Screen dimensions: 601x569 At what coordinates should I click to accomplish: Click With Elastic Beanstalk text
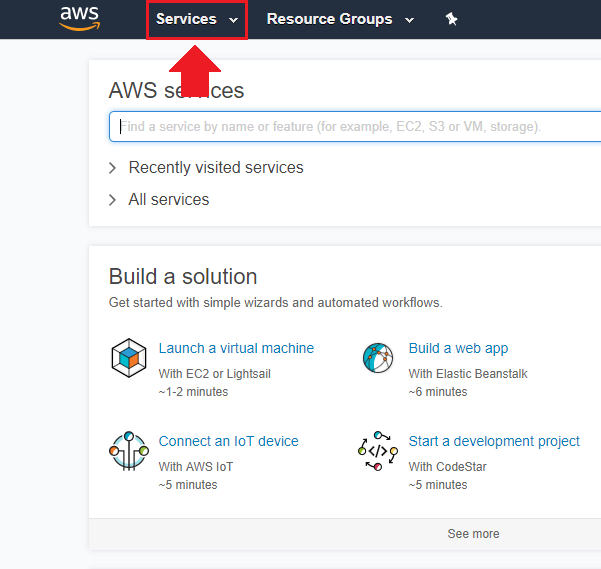coord(468,374)
